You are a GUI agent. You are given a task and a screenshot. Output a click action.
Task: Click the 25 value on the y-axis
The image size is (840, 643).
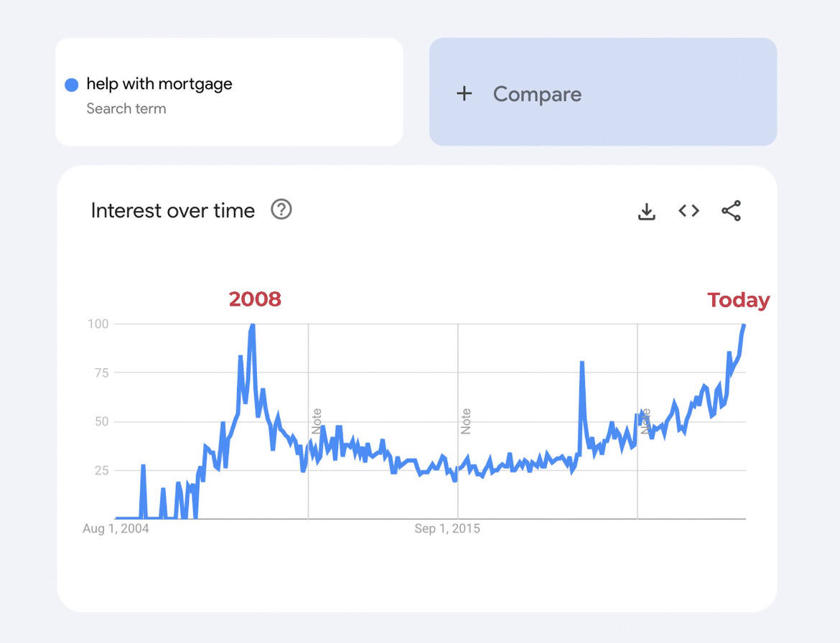point(101,470)
